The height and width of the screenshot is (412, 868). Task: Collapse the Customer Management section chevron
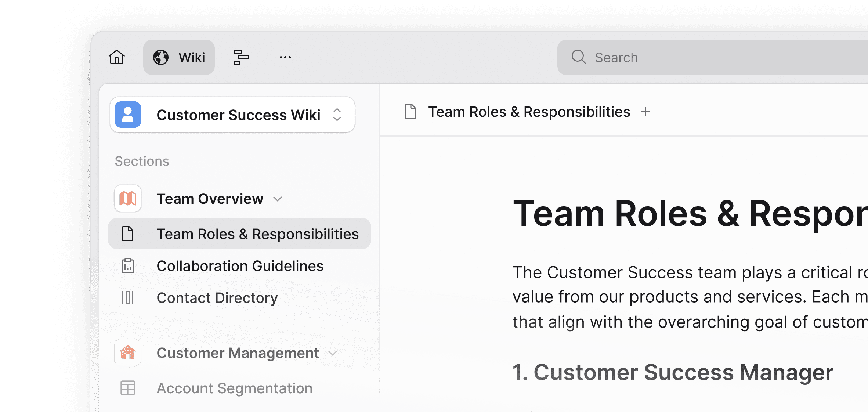333,353
